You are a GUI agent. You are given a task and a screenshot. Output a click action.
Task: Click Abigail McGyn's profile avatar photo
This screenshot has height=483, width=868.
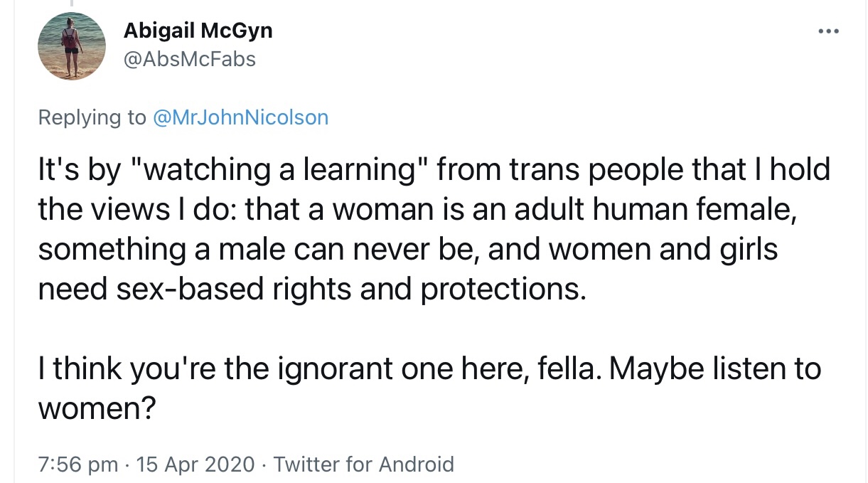coord(71,46)
